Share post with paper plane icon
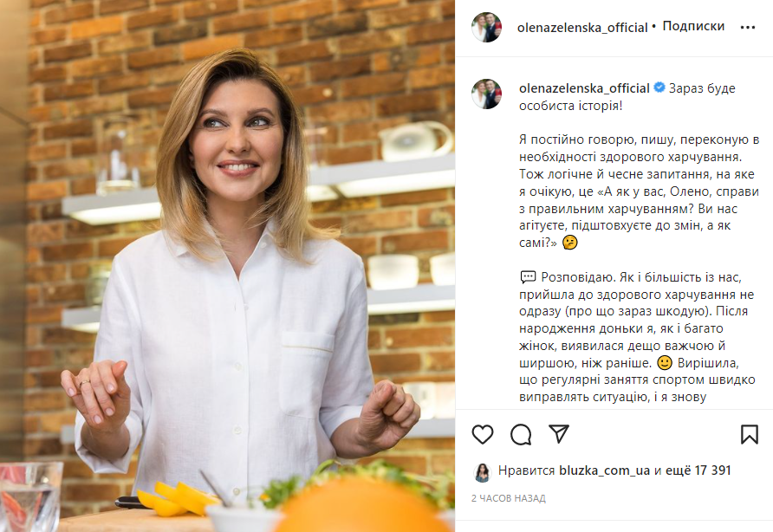This screenshot has width=773, height=532. 559,434
